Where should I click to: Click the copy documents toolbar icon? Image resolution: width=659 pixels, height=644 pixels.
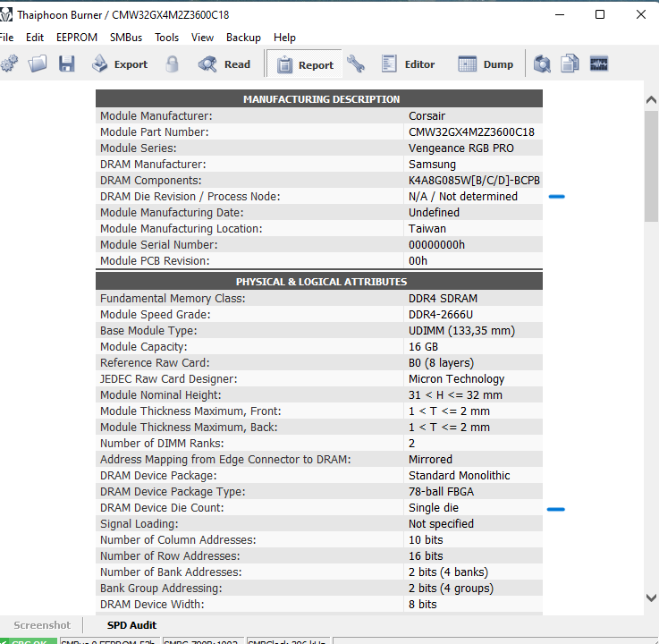click(570, 64)
